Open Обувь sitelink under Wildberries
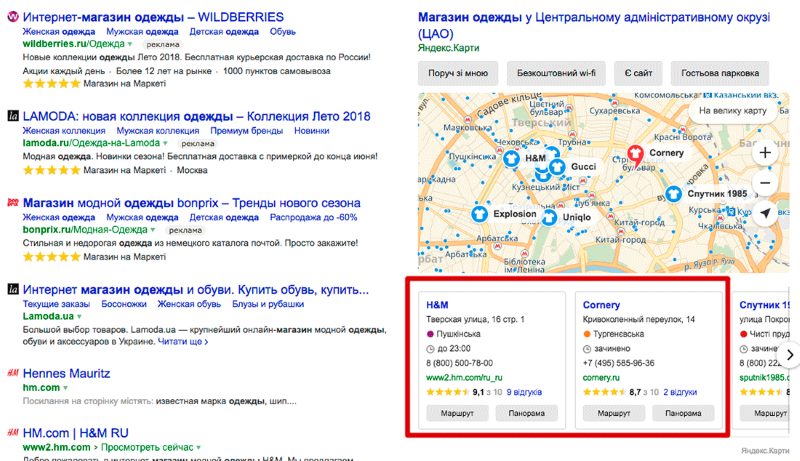Screen dimensions: 800x461 click(x=283, y=32)
